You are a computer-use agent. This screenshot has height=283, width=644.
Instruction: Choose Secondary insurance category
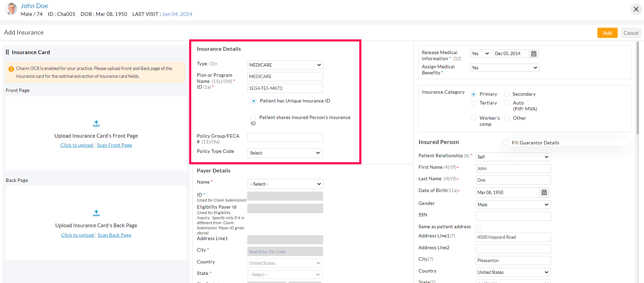(x=507, y=94)
